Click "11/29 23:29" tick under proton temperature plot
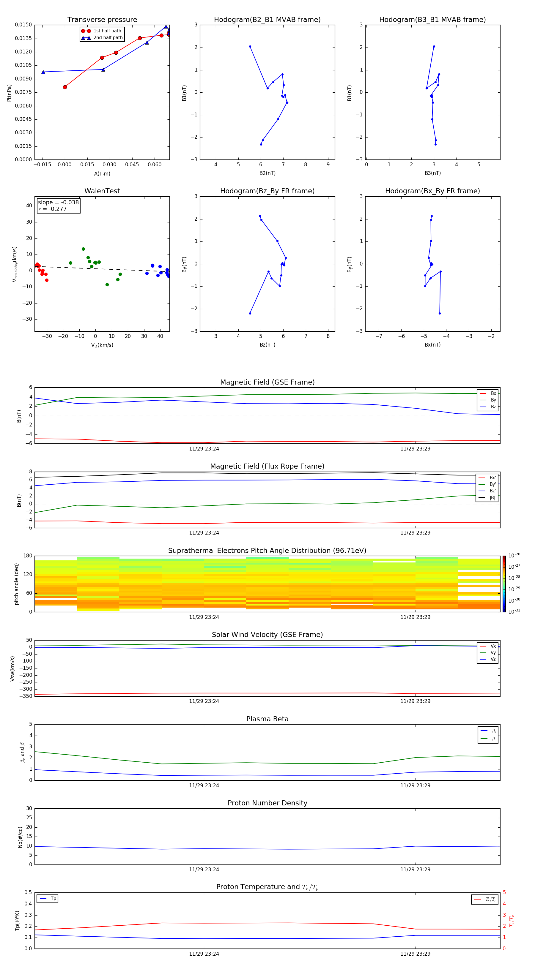This screenshot has width=535, height=980. click(x=415, y=954)
